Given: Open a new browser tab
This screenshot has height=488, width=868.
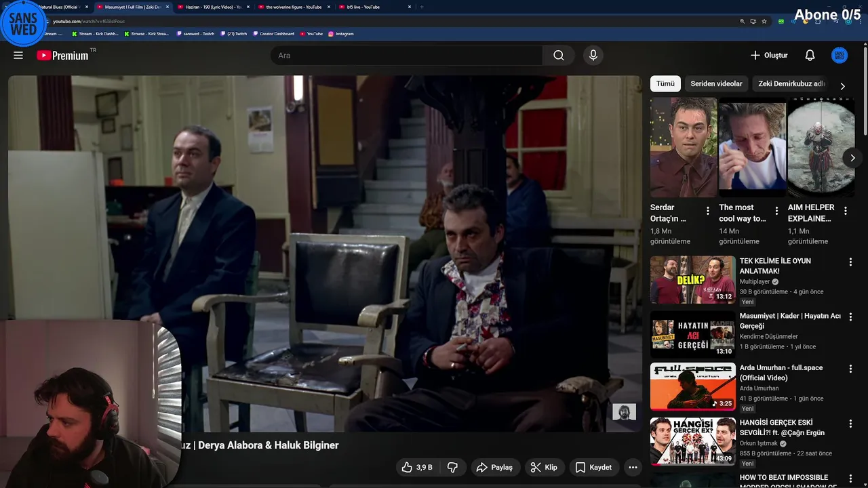Looking at the screenshot, I should pos(422,7).
